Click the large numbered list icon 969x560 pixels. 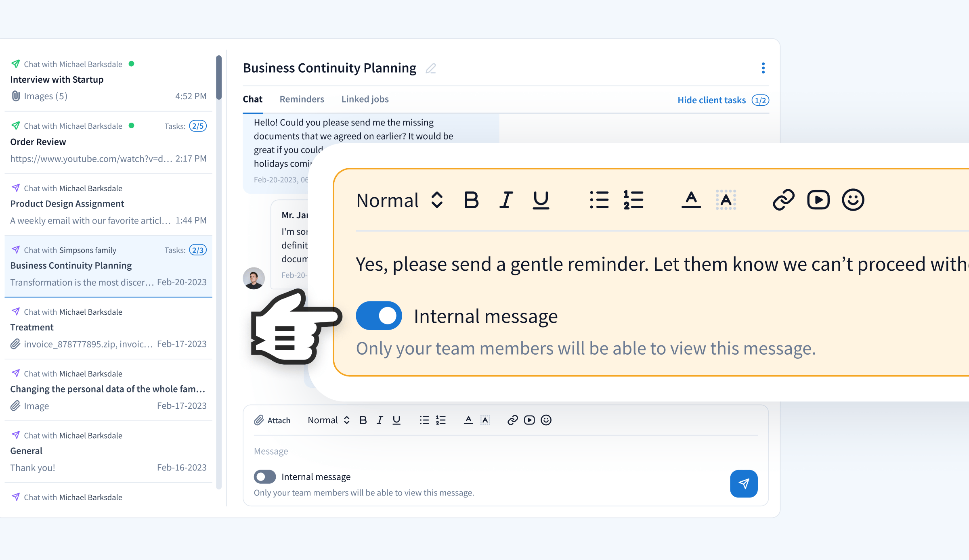tap(633, 200)
